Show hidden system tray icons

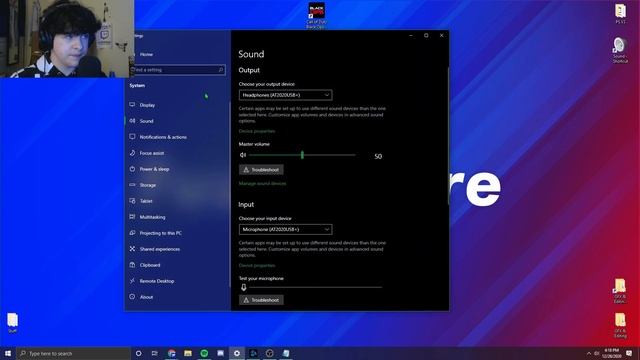click(589, 353)
